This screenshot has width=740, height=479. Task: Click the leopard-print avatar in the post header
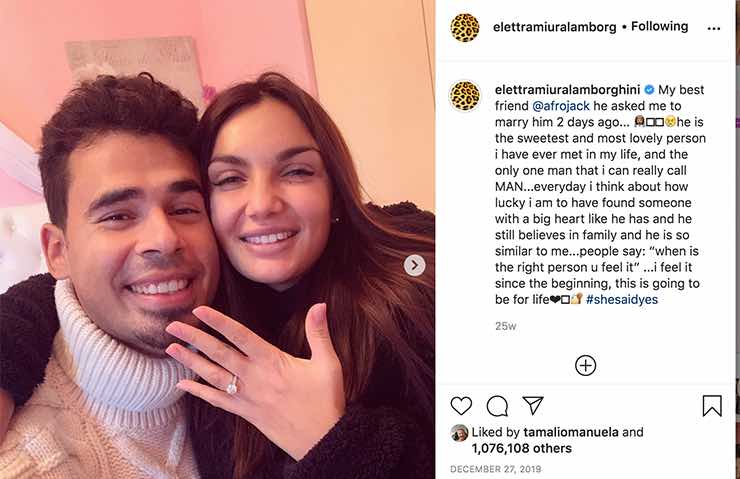pos(465,27)
